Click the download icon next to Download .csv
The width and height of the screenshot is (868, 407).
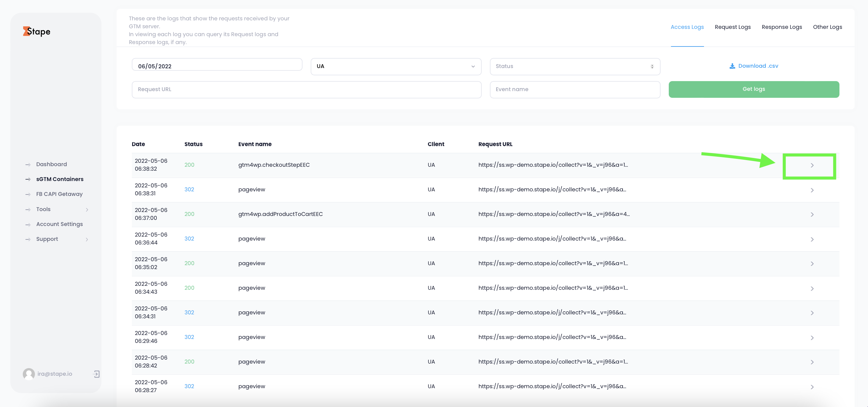[x=732, y=66]
